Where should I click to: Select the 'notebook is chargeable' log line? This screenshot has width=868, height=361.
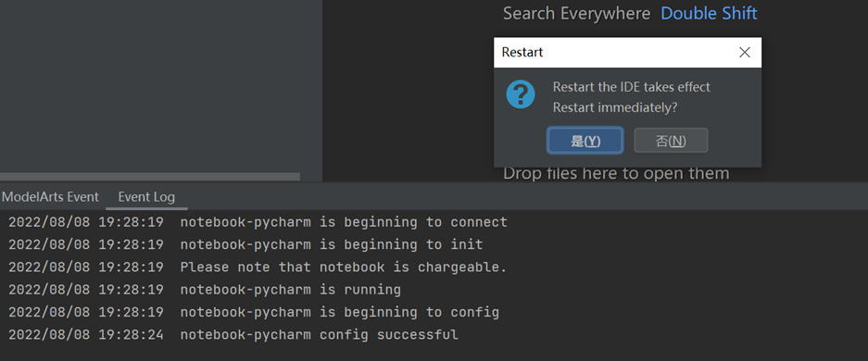[x=258, y=267]
